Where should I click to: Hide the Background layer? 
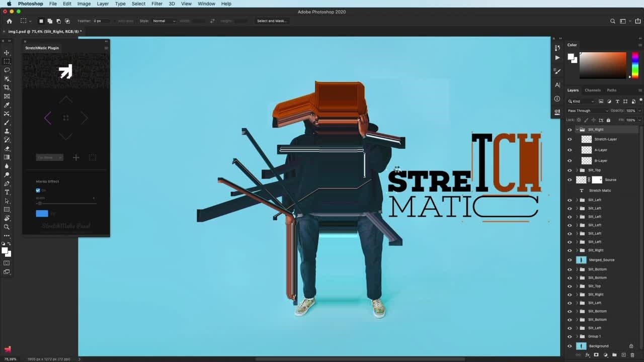click(x=570, y=346)
